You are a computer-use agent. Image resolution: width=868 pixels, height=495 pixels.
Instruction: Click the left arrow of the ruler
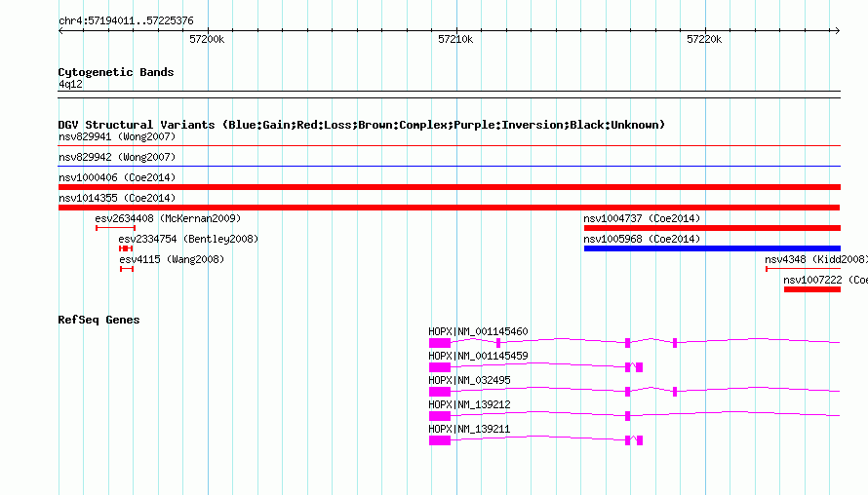click(60, 31)
